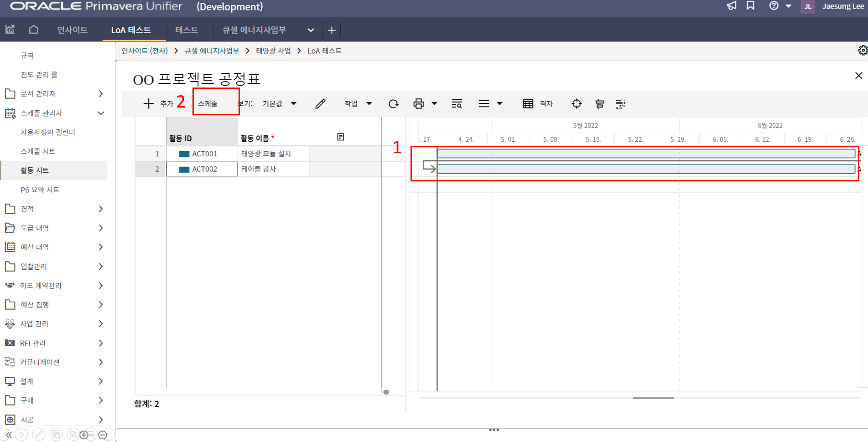
Task: Switch to the 테스트 tab
Action: 187,30
